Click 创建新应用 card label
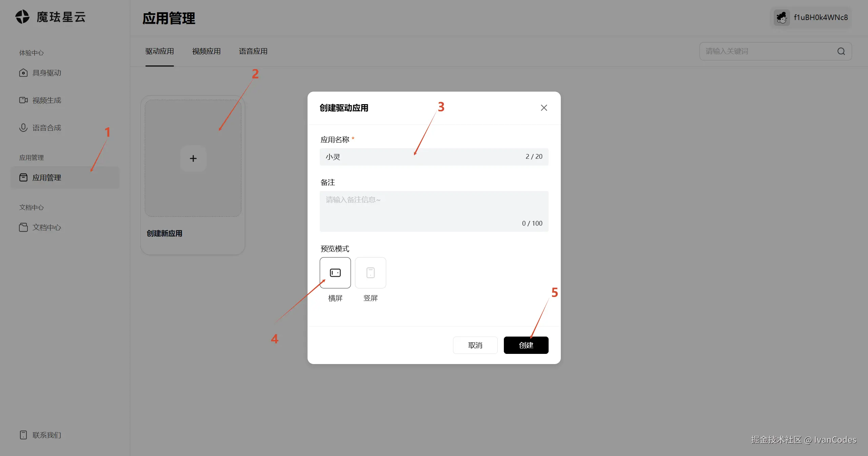The height and width of the screenshot is (456, 868). coord(164,233)
